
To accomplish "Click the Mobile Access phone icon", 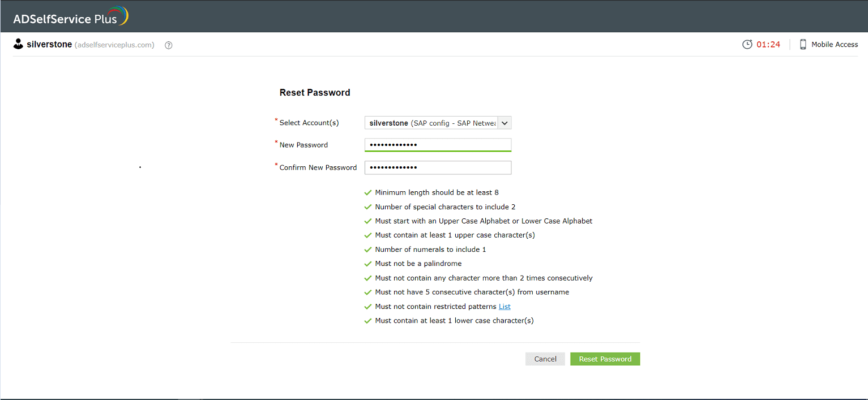I will pyautogui.click(x=803, y=44).
